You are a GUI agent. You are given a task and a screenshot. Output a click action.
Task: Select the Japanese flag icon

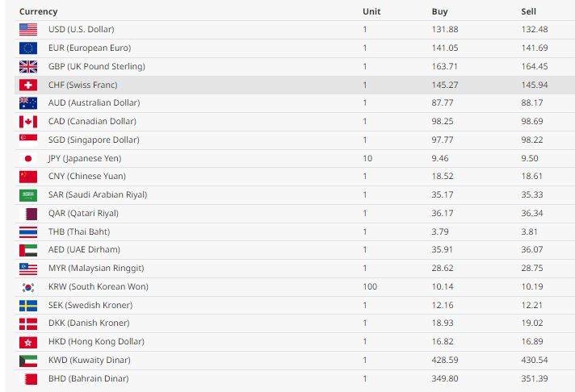pos(28,159)
